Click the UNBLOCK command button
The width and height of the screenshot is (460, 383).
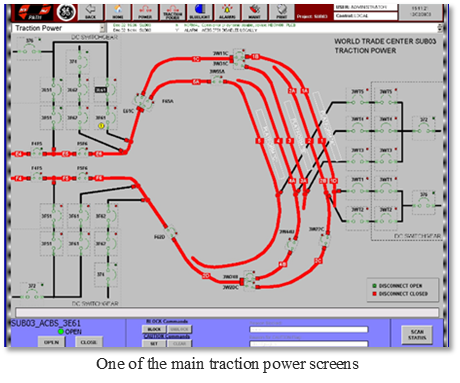pos(179,329)
